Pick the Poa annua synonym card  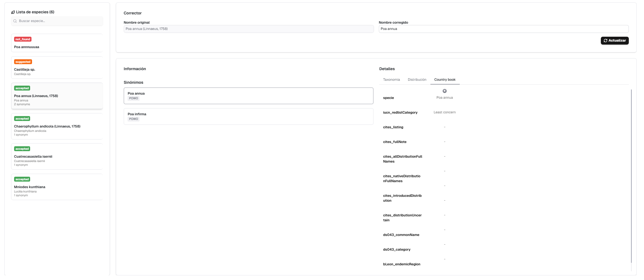tap(248, 96)
